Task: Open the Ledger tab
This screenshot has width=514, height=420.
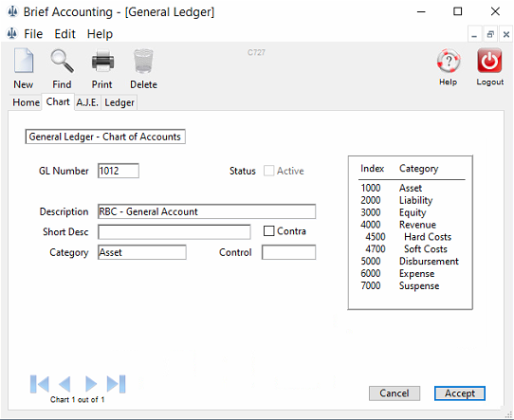Action: point(119,102)
